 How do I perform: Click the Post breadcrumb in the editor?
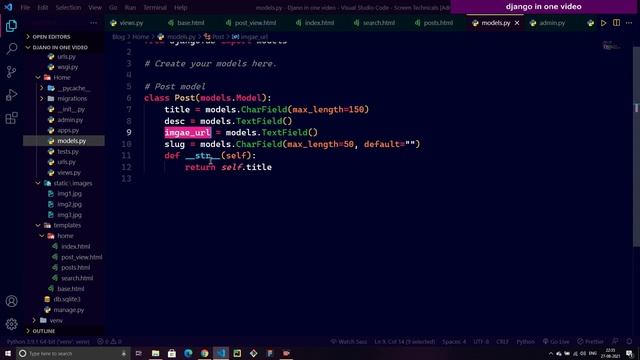214,37
